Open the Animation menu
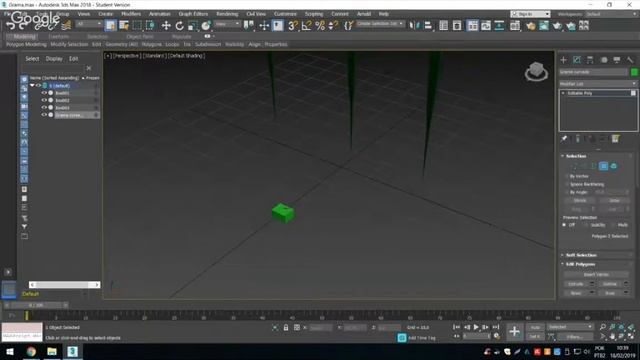The width and height of the screenshot is (640, 360). 159,14
